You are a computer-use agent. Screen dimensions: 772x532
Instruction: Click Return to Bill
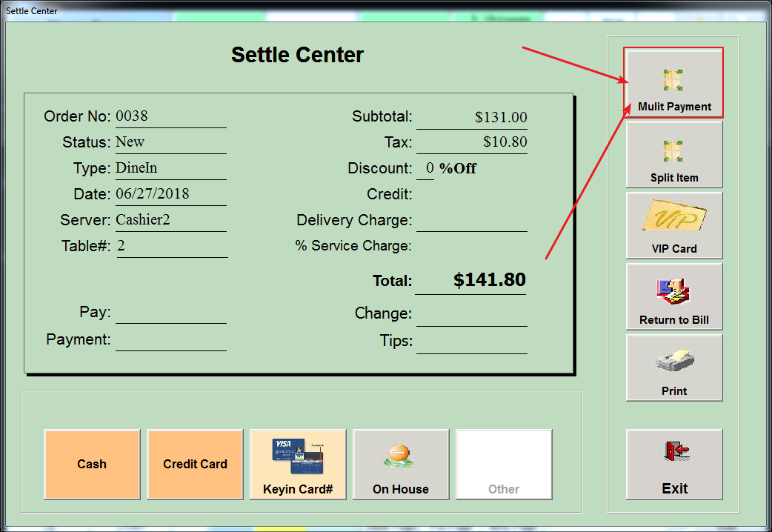tap(674, 296)
